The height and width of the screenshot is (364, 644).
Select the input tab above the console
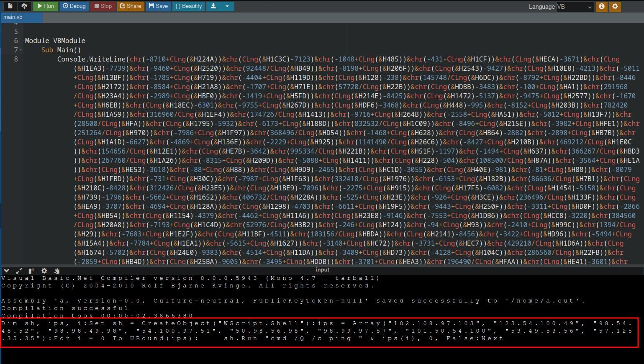click(322, 270)
